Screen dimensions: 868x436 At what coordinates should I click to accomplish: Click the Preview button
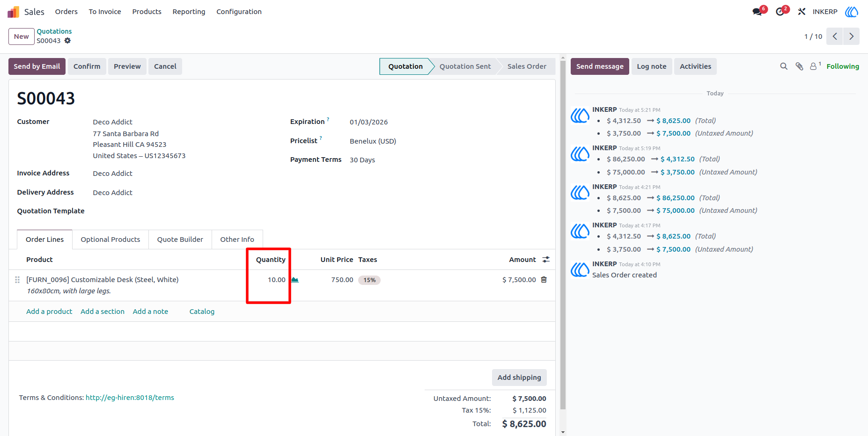click(x=127, y=66)
